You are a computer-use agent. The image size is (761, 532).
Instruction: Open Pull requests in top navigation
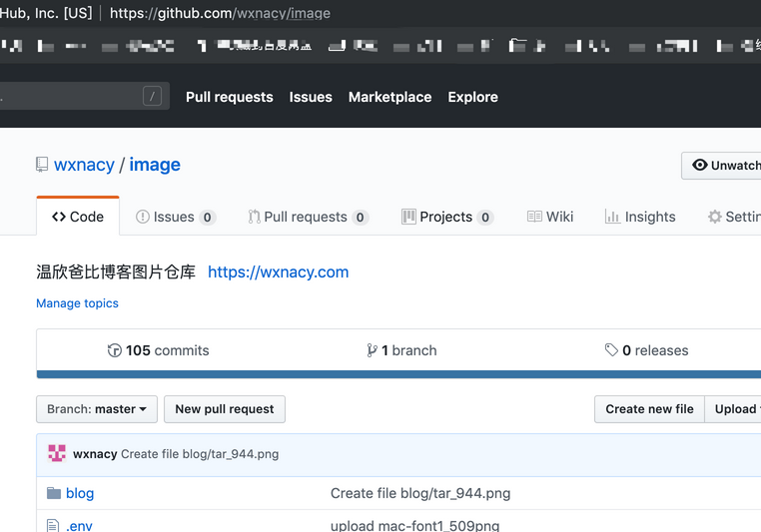230,97
